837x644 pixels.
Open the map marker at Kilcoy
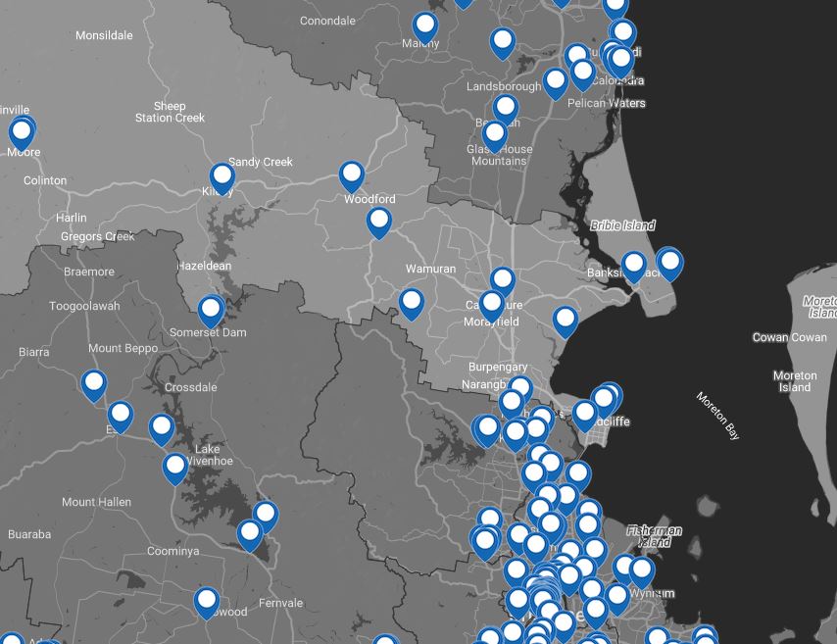pyautogui.click(x=222, y=178)
